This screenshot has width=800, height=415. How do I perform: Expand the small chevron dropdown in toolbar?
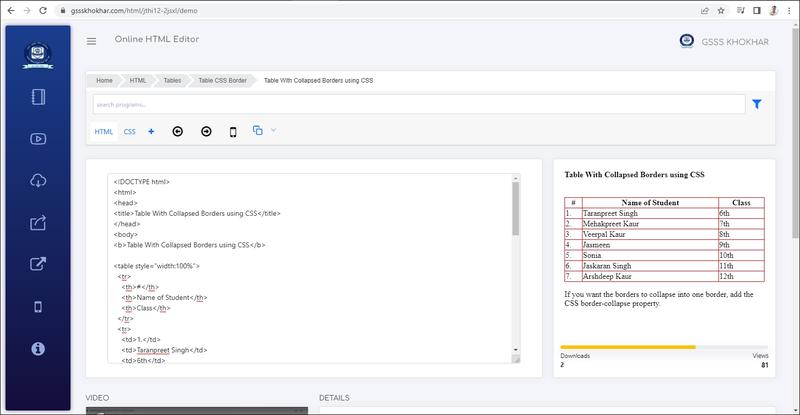273,130
